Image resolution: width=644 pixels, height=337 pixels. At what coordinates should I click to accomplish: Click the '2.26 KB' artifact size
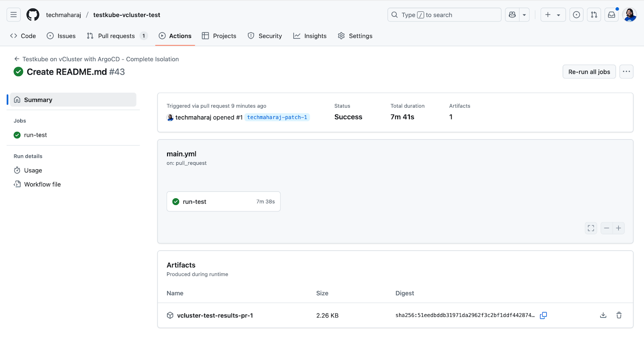pos(327,316)
